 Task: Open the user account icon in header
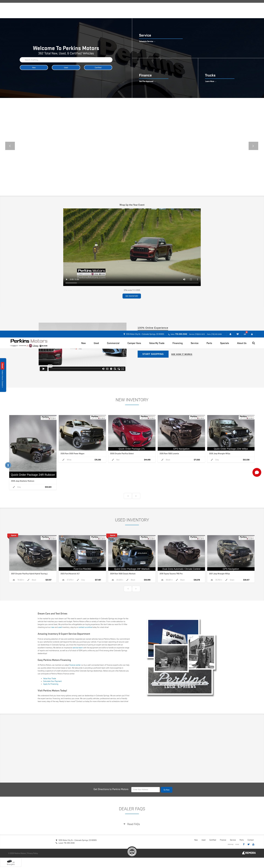pos(252,334)
